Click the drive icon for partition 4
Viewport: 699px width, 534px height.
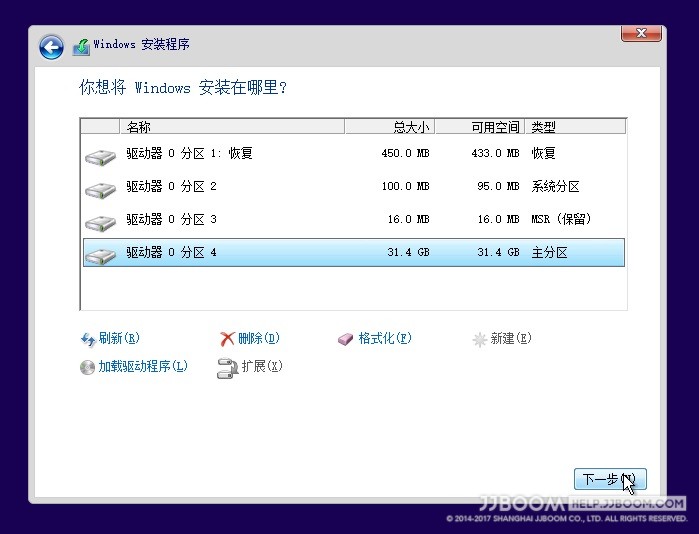pyautogui.click(x=100, y=254)
